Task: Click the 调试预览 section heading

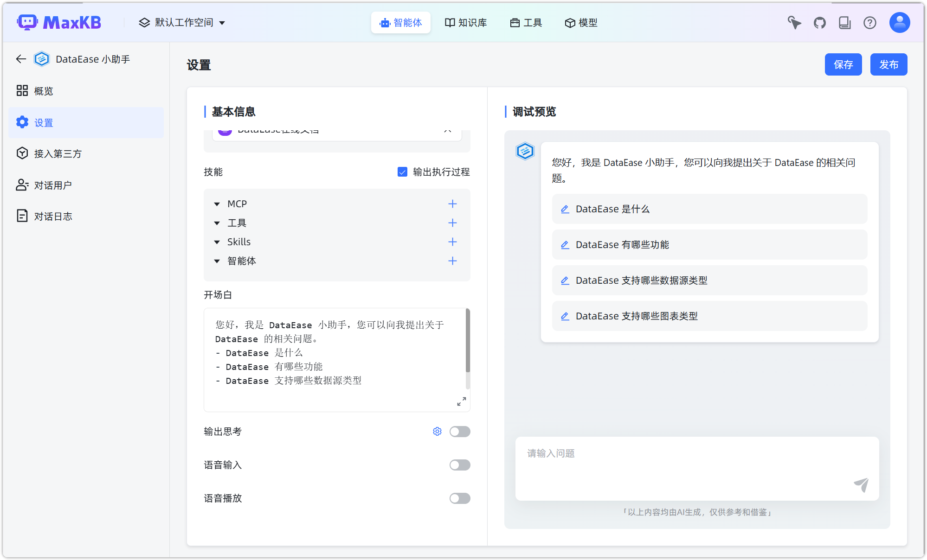Action: point(534,112)
